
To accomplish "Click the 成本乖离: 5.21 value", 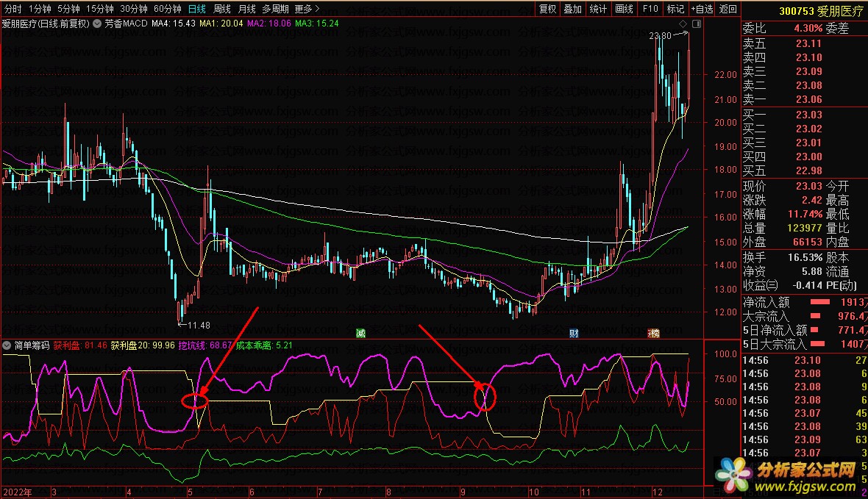I will [x=264, y=345].
